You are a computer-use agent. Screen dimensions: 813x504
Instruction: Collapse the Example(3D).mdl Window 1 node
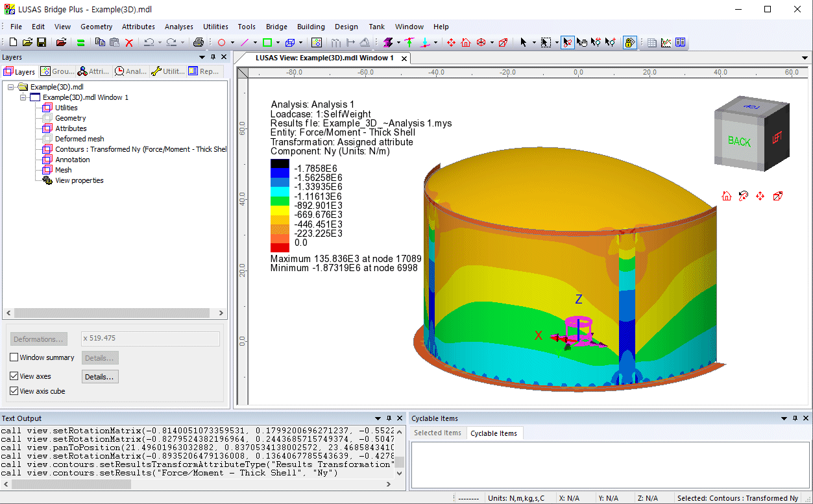tap(23, 97)
